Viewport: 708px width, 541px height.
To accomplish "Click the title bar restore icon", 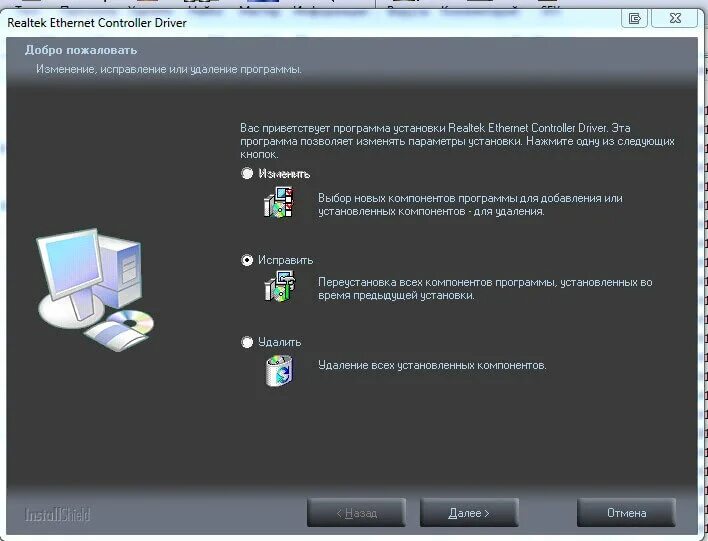I will (x=635, y=18).
